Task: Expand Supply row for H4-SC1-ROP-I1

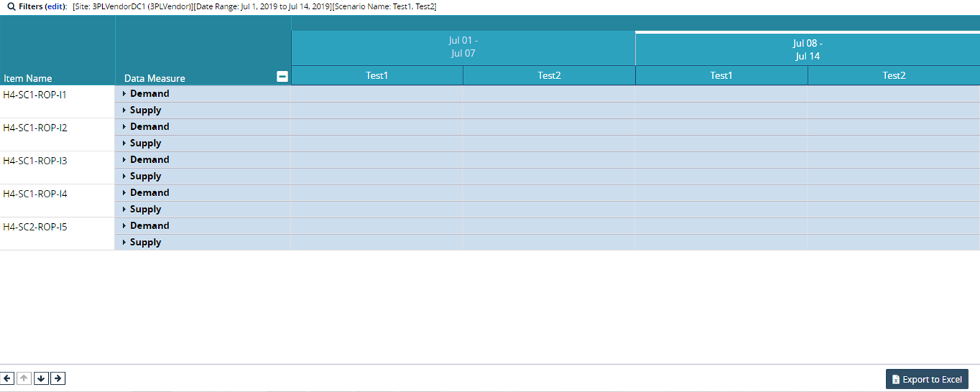Action: (x=124, y=110)
